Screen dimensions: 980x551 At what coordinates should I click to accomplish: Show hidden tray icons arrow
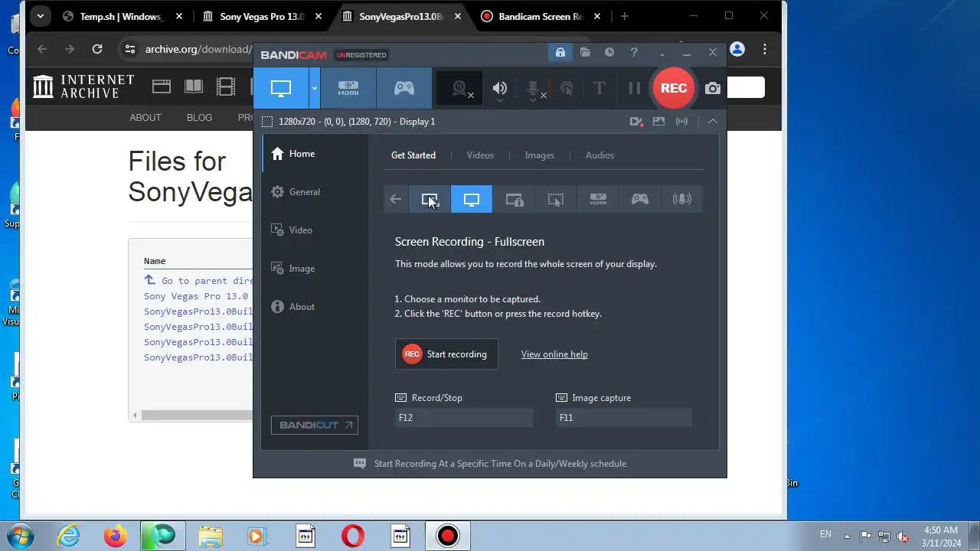(x=847, y=536)
